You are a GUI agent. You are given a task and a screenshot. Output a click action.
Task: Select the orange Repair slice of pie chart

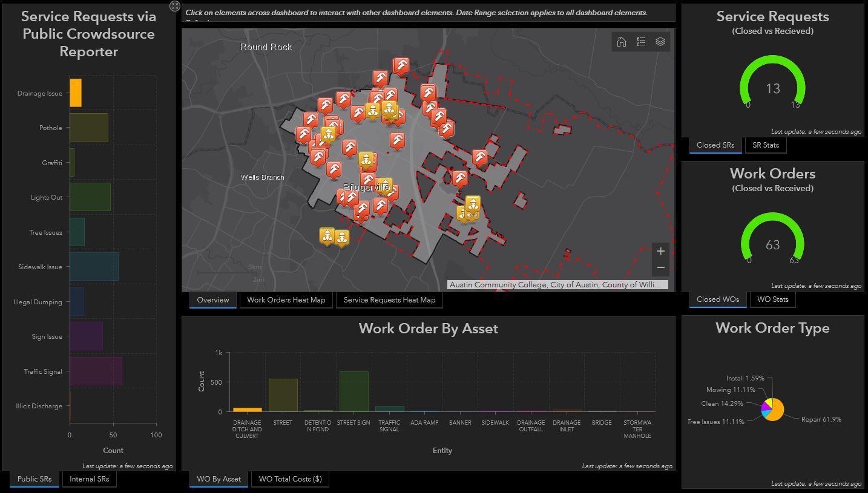[777, 410]
